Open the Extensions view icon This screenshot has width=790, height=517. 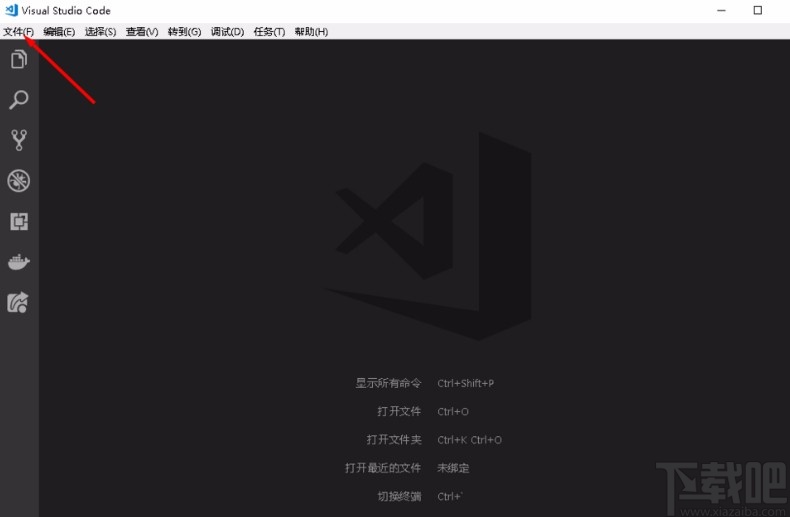(19, 221)
